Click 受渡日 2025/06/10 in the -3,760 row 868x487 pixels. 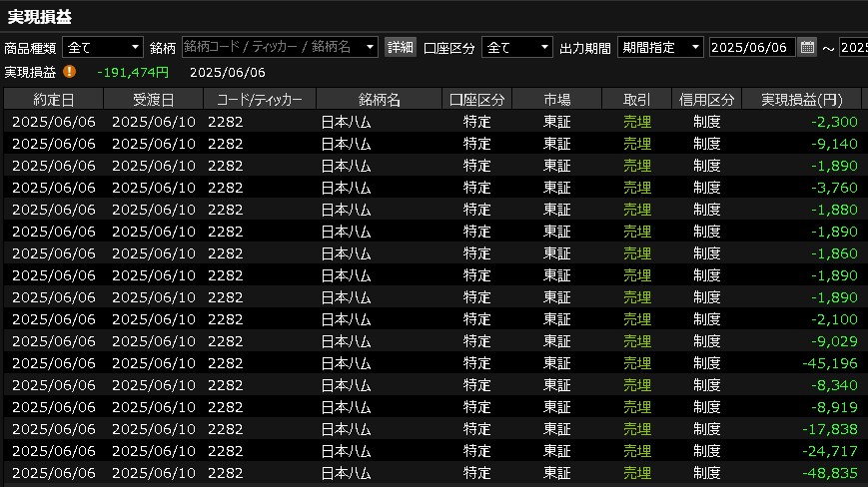(154, 188)
